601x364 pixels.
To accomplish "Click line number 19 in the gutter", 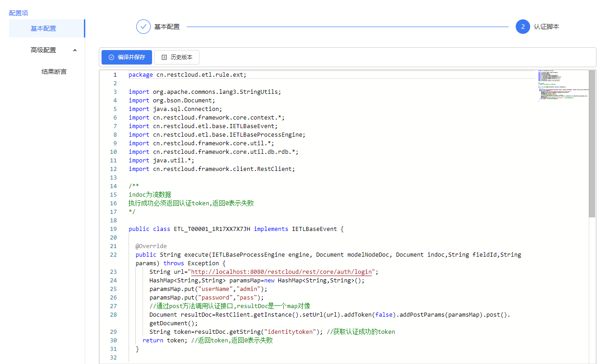I will [x=113, y=229].
